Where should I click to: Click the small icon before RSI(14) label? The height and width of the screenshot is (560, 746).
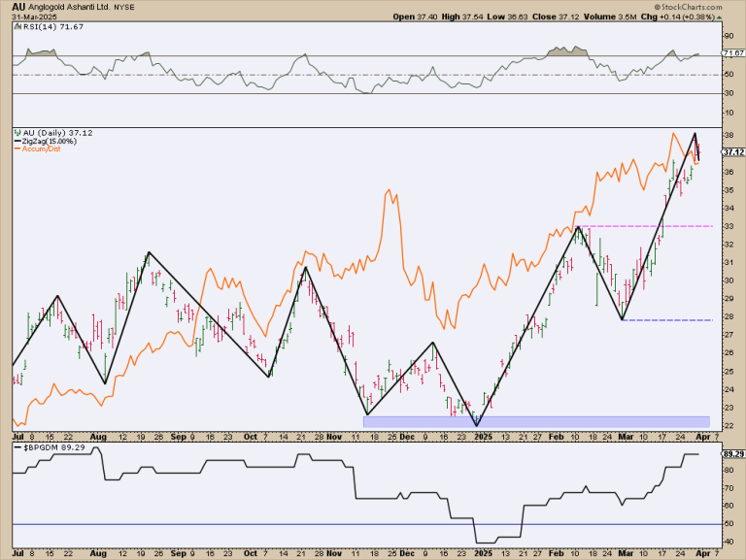point(17,27)
